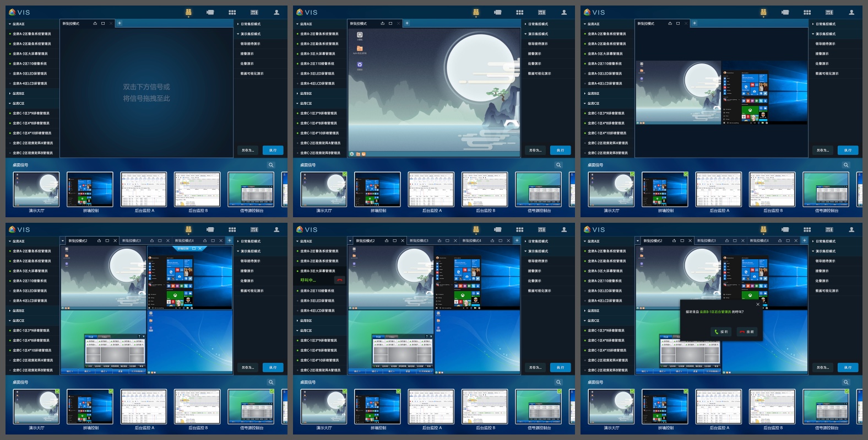Click search icon in the empty-canvas window
868x440 pixels.
pyautogui.click(x=271, y=165)
